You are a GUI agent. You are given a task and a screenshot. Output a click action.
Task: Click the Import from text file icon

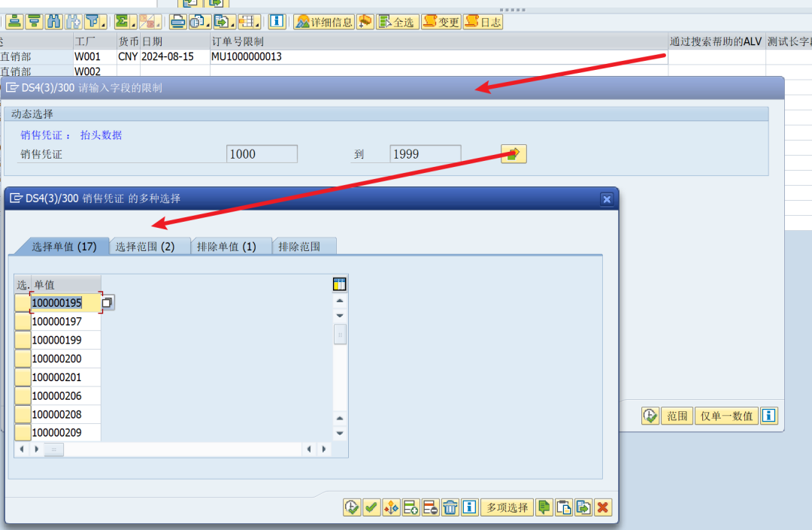544,507
